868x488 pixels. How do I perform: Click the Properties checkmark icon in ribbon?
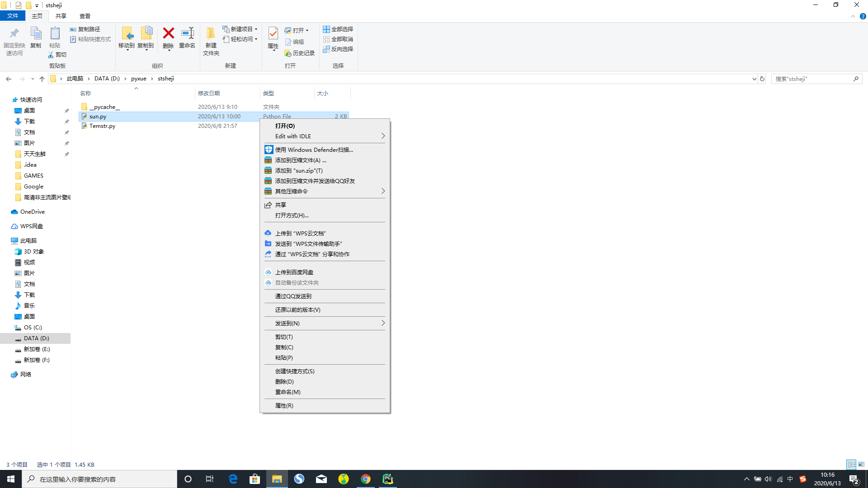273,34
